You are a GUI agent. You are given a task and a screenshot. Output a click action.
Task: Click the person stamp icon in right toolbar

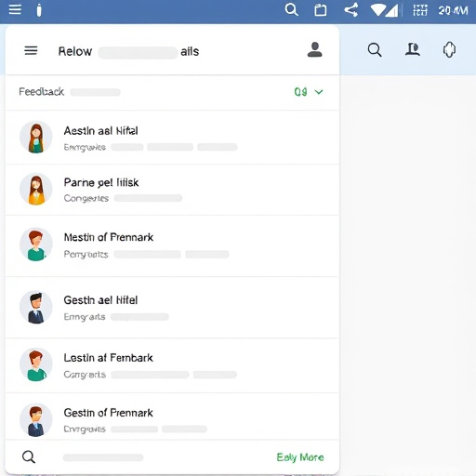pyautogui.click(x=413, y=49)
